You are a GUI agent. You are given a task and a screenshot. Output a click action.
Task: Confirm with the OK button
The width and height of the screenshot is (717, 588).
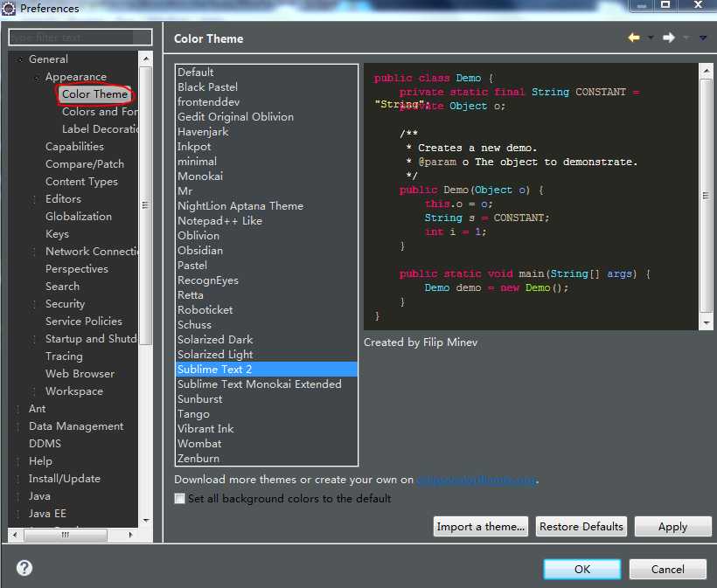click(x=582, y=569)
